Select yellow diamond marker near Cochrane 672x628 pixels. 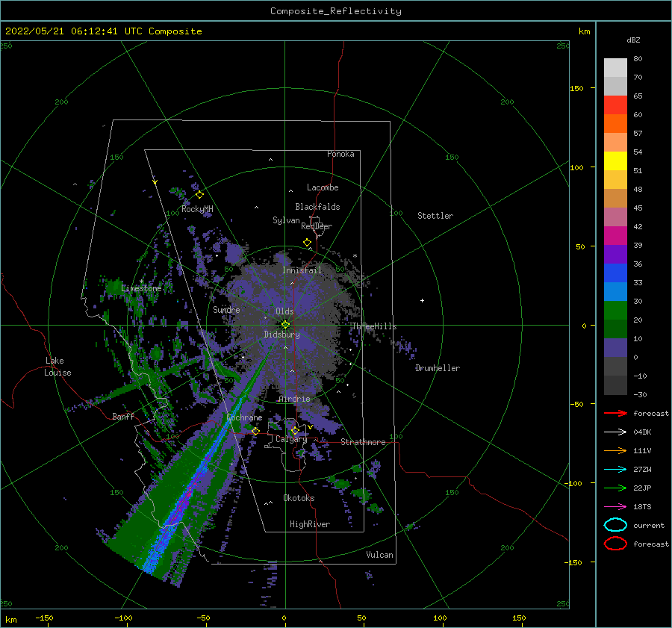[255, 431]
